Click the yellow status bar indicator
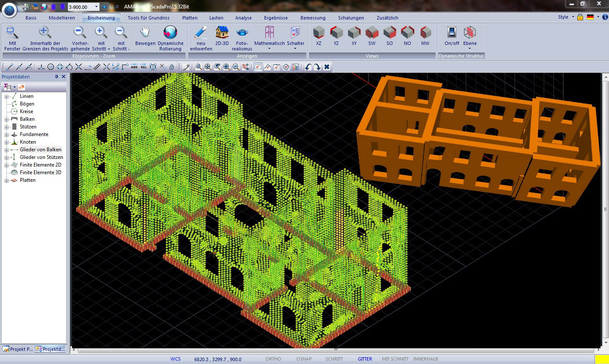609x364 pixels. pos(601,359)
